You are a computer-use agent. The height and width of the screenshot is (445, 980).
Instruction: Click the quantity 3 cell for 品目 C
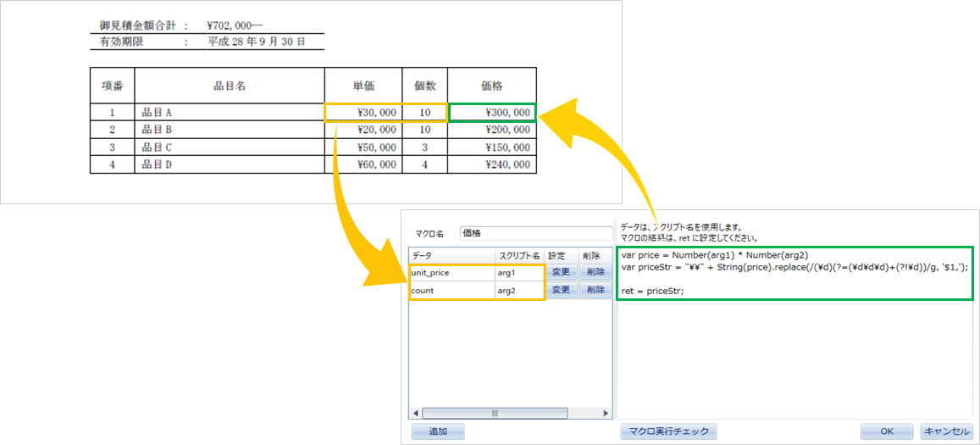click(x=425, y=147)
